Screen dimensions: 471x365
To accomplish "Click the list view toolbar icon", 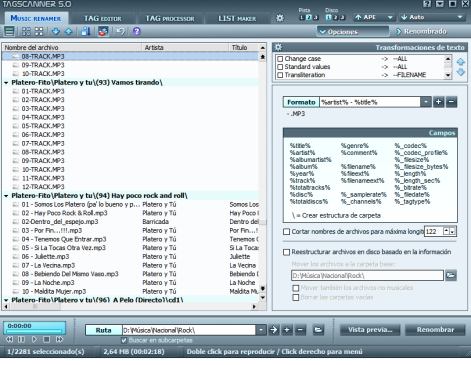I will coord(9,32).
